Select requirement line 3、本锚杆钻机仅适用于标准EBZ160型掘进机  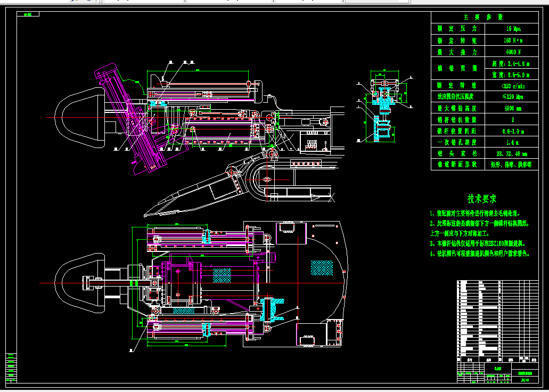pyautogui.click(x=478, y=243)
